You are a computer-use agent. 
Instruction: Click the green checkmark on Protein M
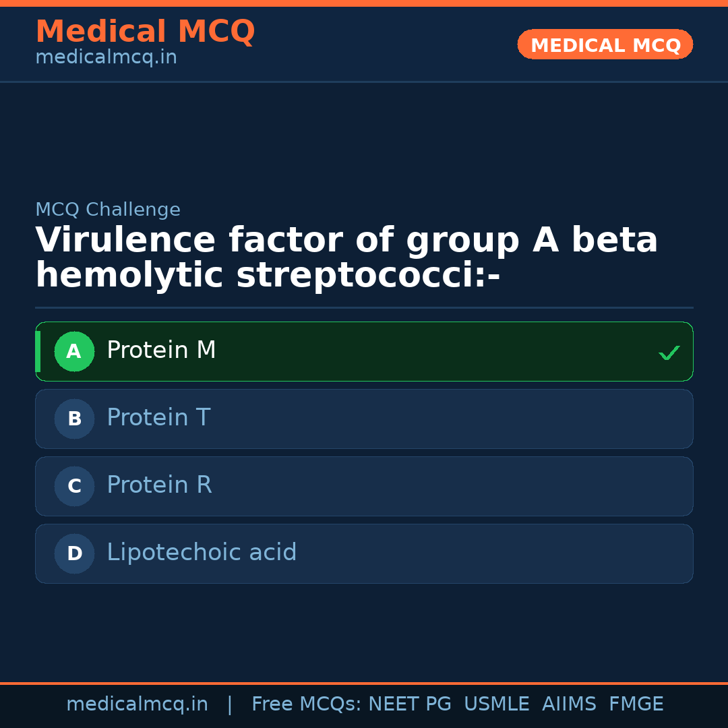669,353
